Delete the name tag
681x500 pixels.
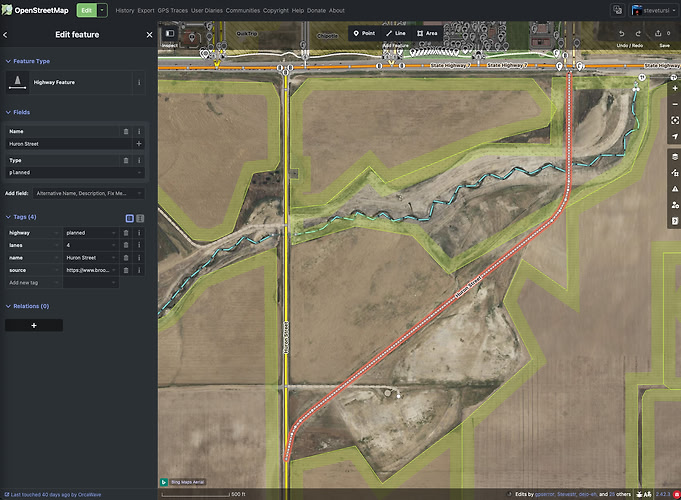(126, 258)
